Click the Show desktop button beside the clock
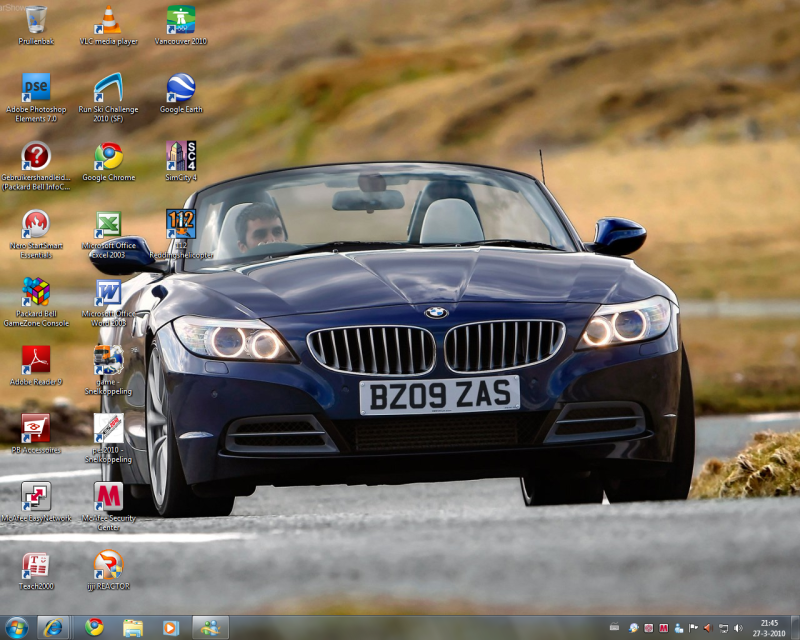 point(795,628)
